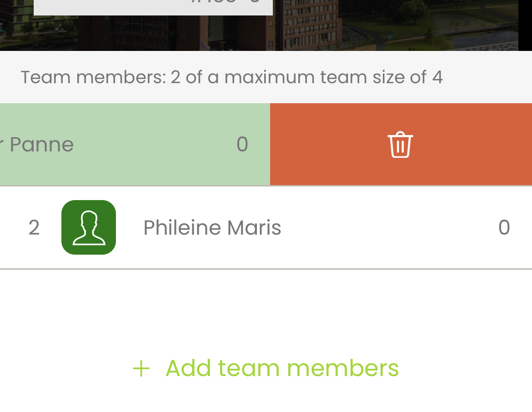
Task: Click the Panne row's score of 0
Action: click(242, 144)
